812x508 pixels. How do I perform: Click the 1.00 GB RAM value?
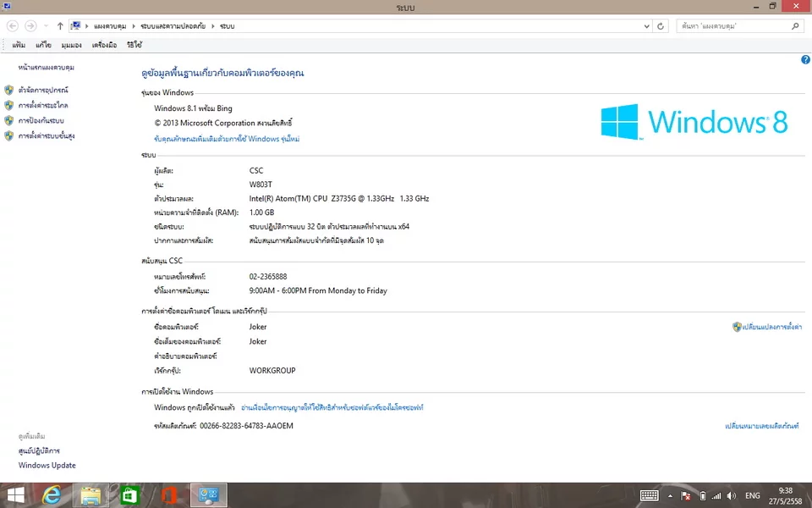click(x=261, y=213)
